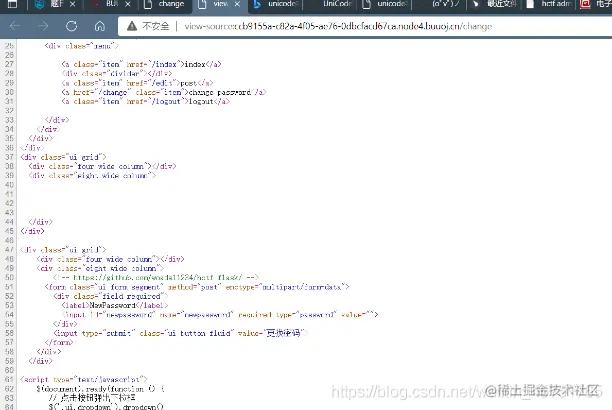
Task: Click the closing form tag on line 57
Action: pyautogui.click(x=59, y=342)
